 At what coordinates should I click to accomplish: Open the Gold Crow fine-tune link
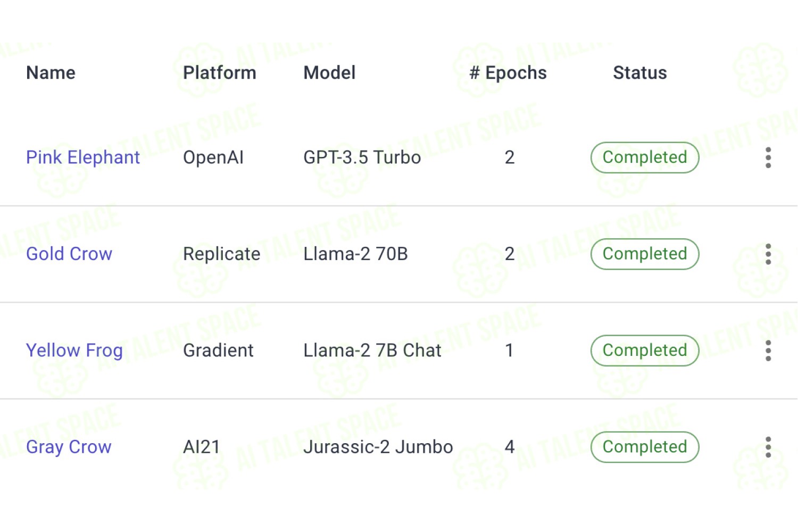click(x=69, y=254)
